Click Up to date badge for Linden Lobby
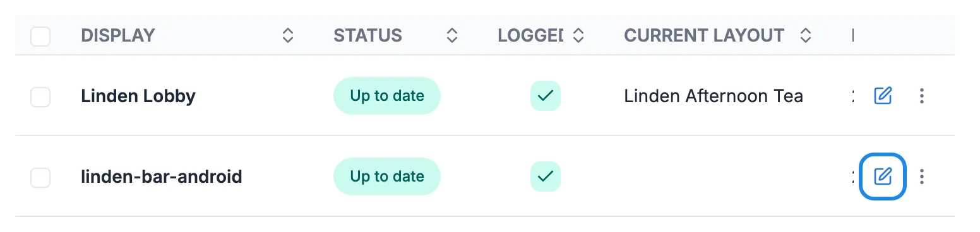Viewport: 980px width, 232px height. coord(387,96)
